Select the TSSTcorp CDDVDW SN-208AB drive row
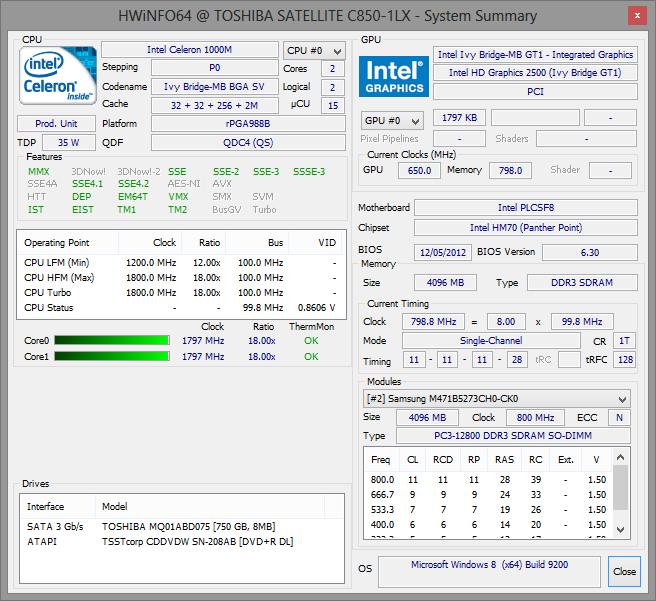Image resolution: width=656 pixels, height=601 pixels. pos(182,542)
